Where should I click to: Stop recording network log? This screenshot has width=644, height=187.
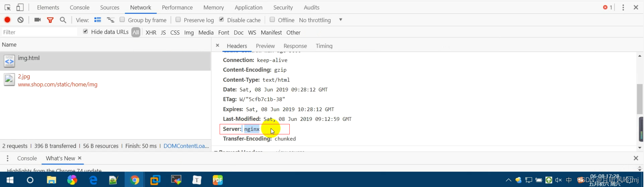(x=7, y=20)
